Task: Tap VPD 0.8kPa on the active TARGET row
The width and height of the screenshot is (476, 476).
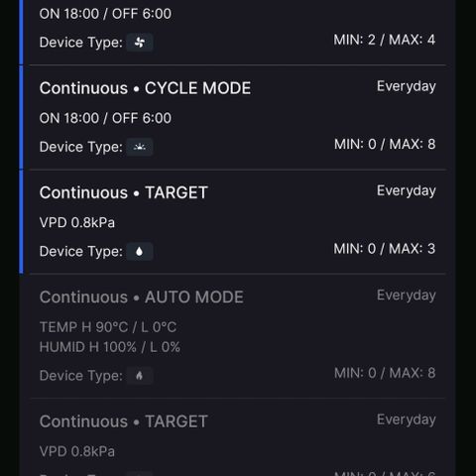Action: point(77,222)
